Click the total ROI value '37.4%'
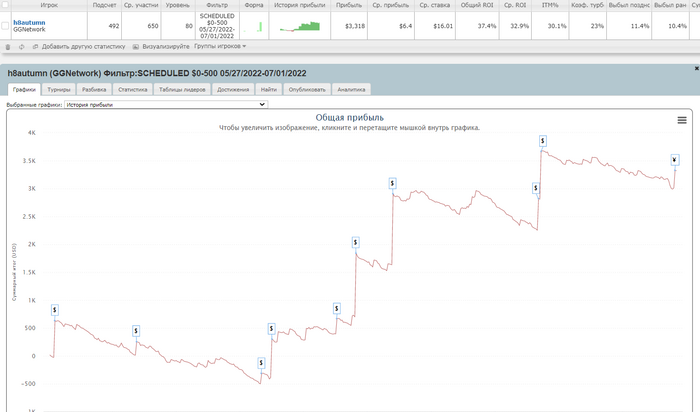The image size is (700, 412). click(487, 26)
